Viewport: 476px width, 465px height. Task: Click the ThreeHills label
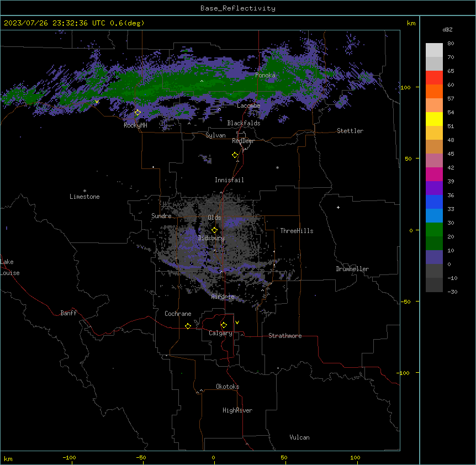297,231
